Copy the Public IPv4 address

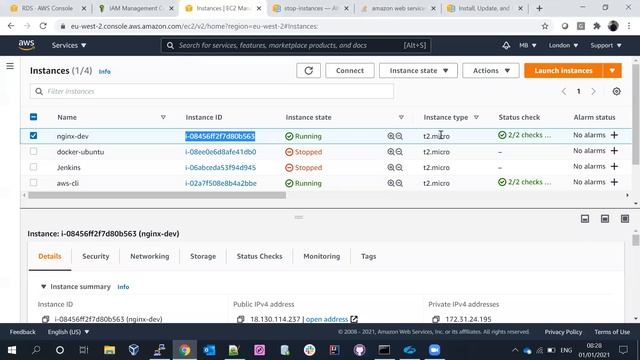click(240, 319)
